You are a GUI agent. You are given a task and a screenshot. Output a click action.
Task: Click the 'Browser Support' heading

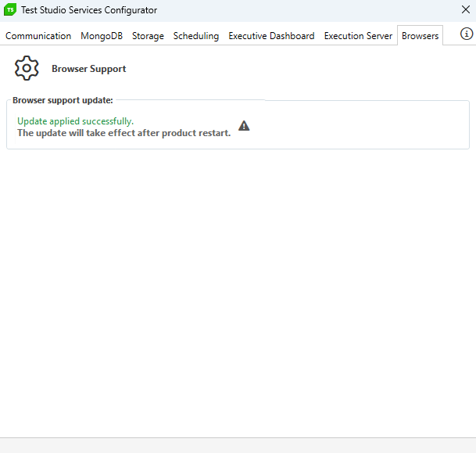[88, 69]
